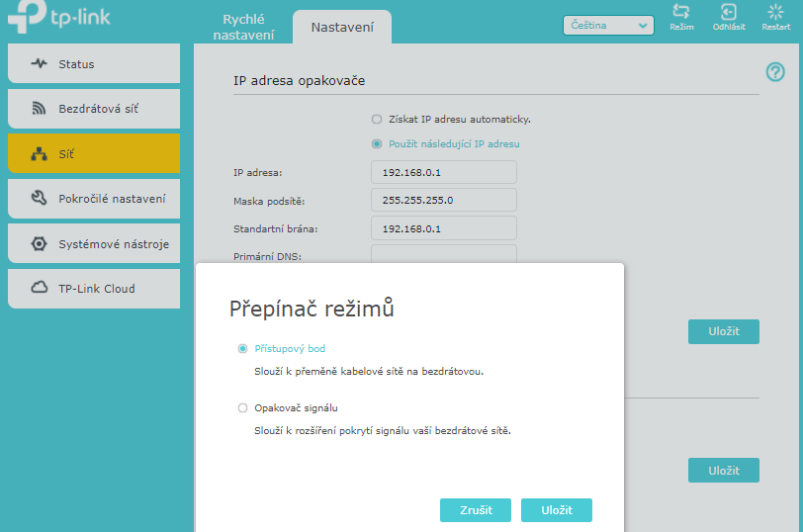Viewport: 803px width, 532px height.
Task: Select Opakovač signálu radio button
Action: [x=242, y=407]
